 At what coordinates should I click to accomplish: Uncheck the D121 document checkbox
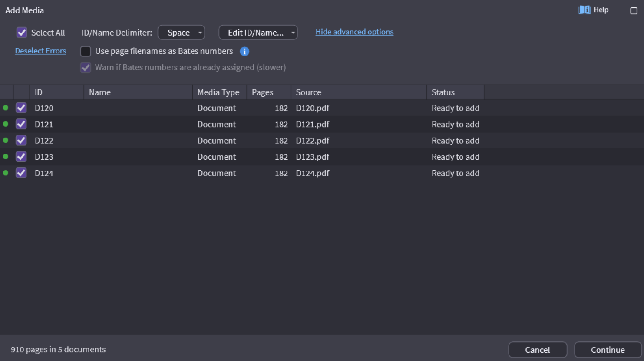(x=21, y=125)
